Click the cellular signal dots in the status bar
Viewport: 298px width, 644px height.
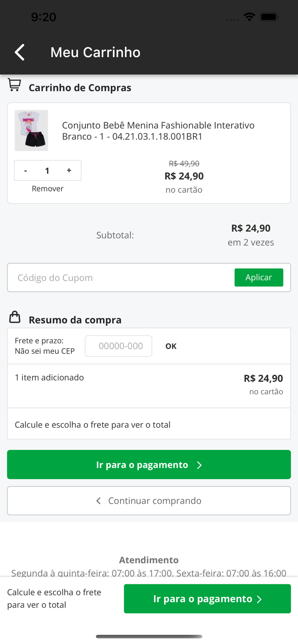tap(232, 19)
